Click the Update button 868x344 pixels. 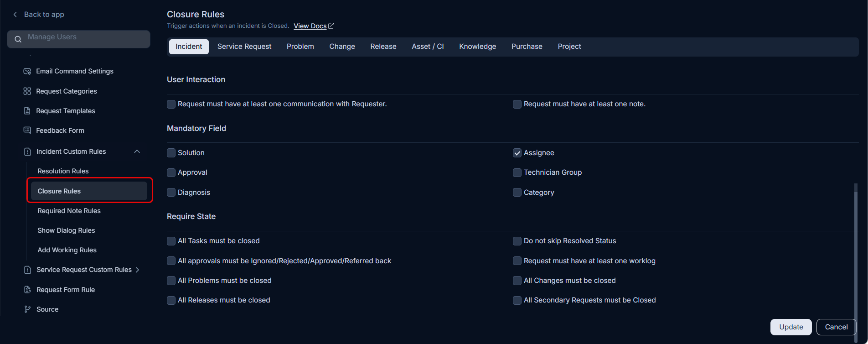[x=791, y=327]
